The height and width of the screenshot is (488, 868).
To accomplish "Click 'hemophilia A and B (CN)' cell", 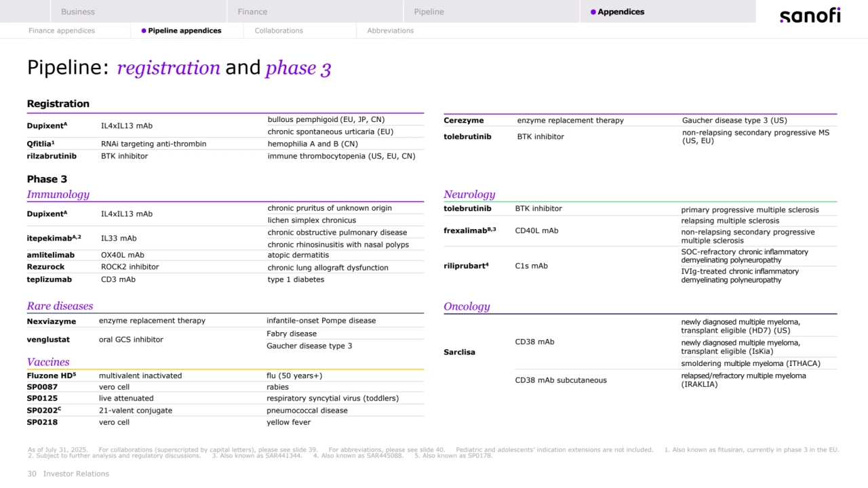I will click(313, 144).
